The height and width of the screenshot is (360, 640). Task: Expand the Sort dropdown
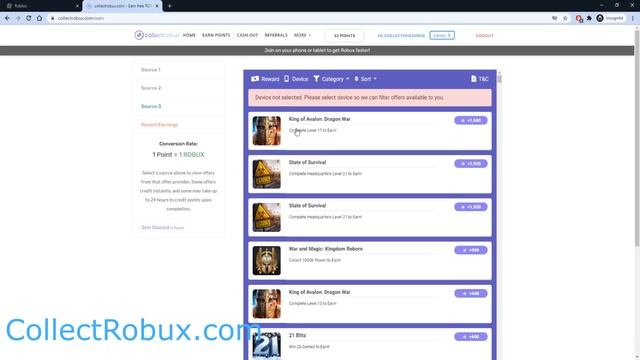(365, 79)
